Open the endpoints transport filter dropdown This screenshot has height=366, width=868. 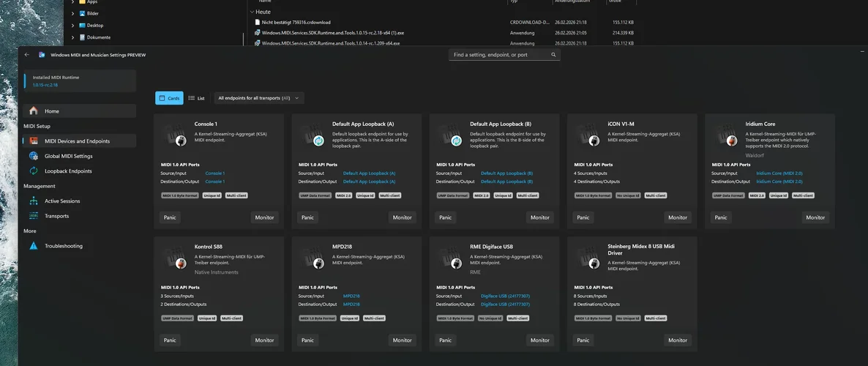258,98
